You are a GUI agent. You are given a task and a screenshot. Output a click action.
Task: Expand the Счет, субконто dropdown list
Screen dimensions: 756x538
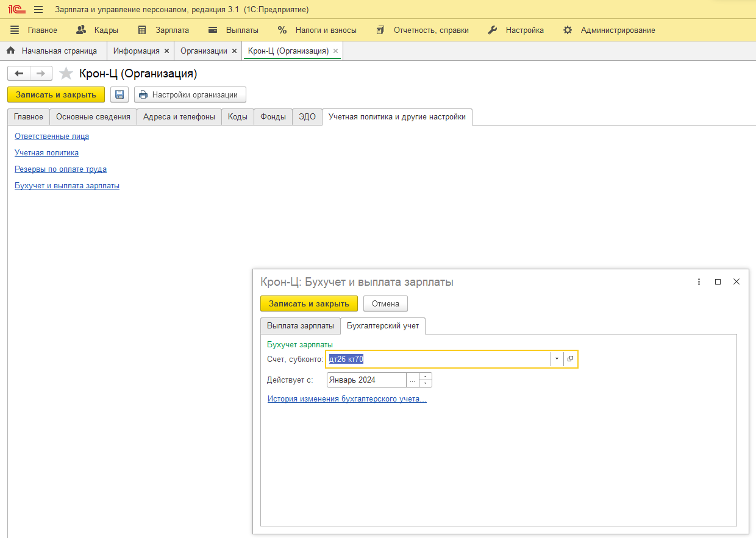coord(557,359)
